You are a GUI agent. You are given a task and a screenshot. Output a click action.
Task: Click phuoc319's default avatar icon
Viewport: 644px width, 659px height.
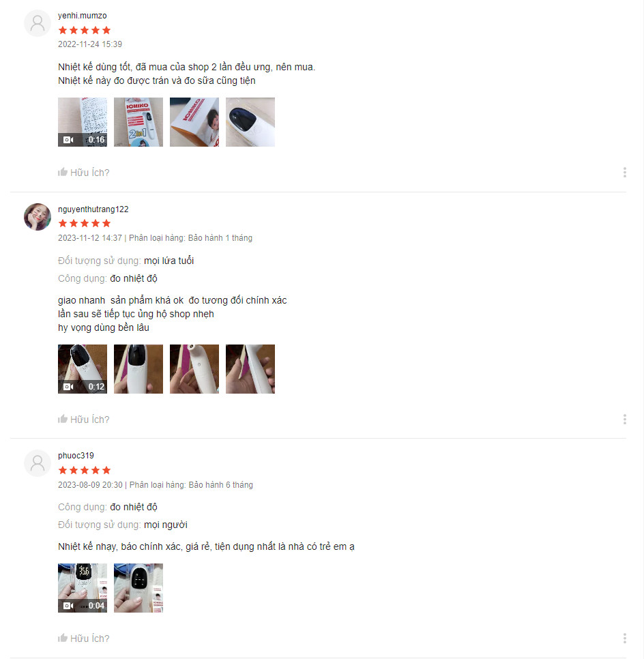click(38, 463)
